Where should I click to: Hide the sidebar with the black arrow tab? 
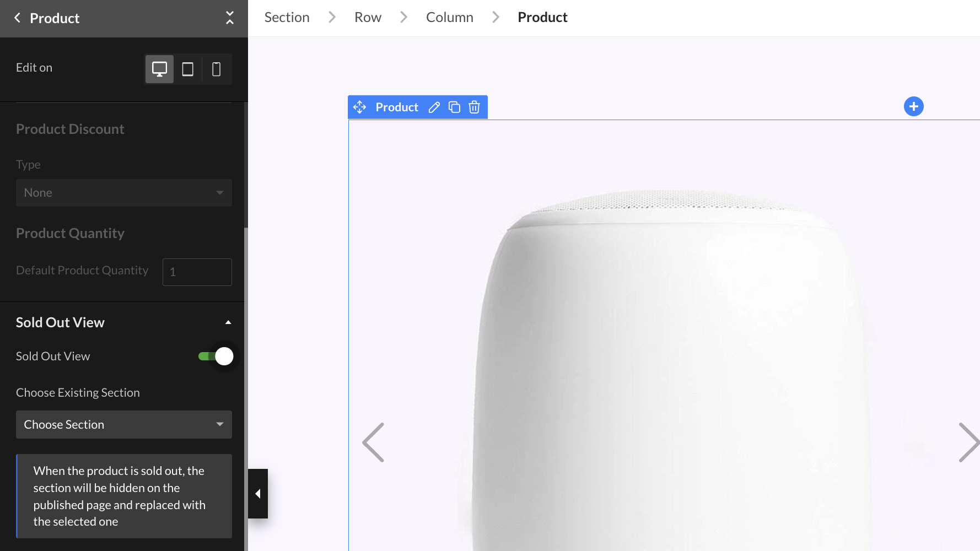tap(258, 494)
